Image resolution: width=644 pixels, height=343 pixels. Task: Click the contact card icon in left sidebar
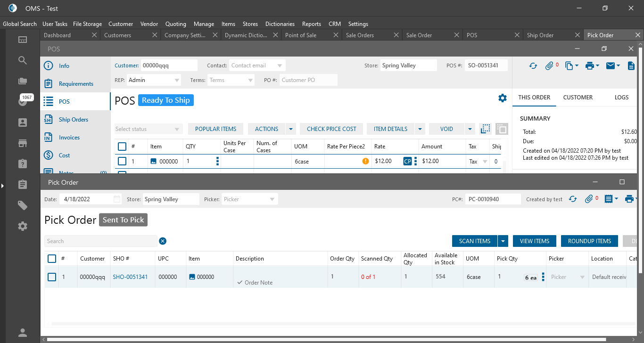pos(23,122)
